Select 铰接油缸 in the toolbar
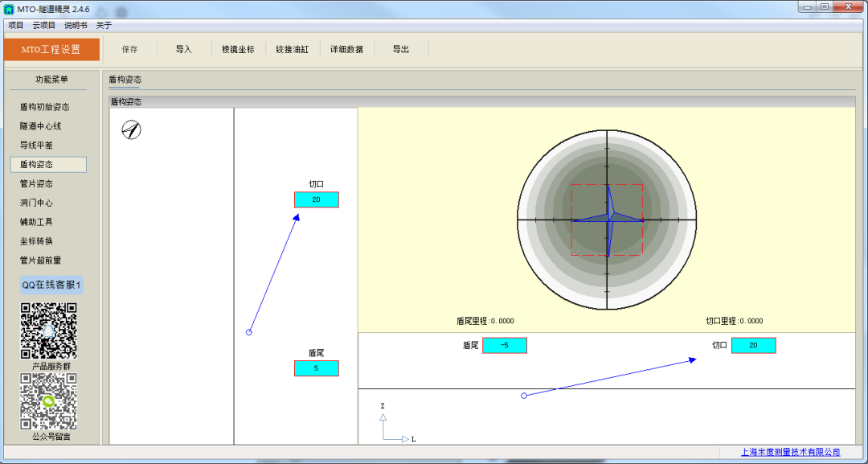The height and width of the screenshot is (464, 868). (292, 49)
